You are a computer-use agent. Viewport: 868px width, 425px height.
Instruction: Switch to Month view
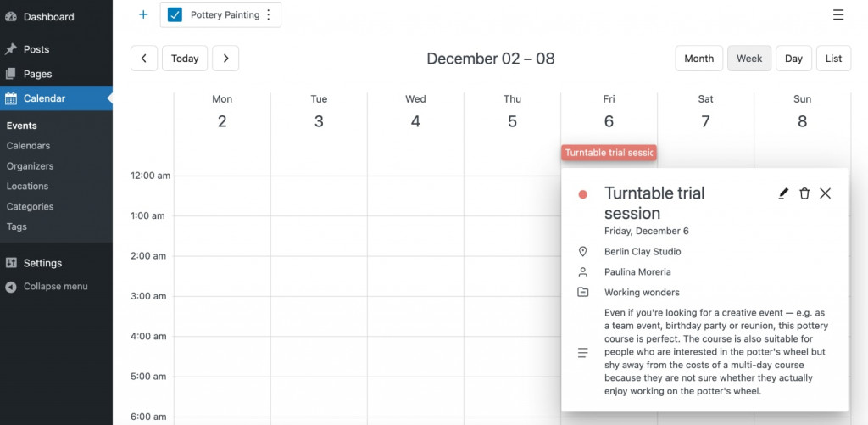699,59
